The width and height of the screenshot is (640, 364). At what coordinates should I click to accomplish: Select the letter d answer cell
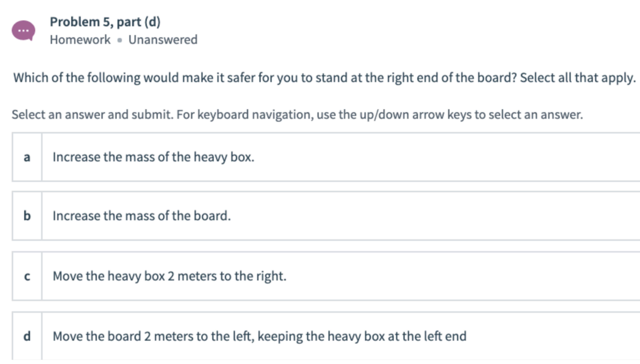click(x=27, y=336)
